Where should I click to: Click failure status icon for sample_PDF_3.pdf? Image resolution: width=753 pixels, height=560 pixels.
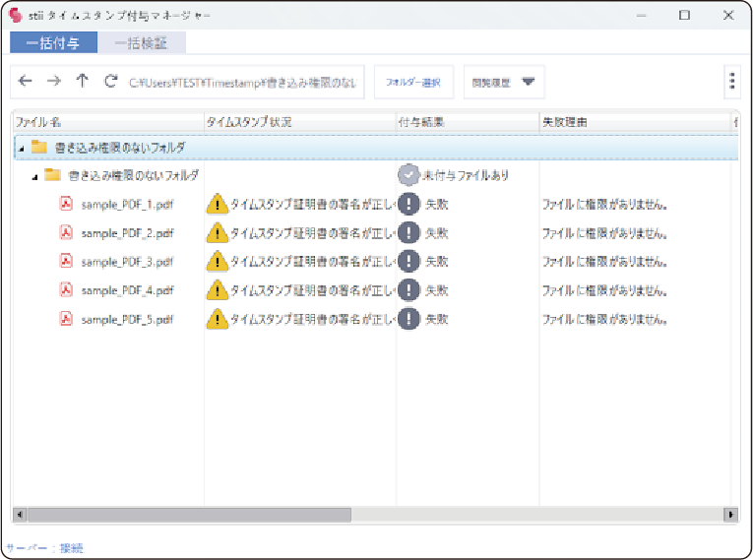click(408, 262)
